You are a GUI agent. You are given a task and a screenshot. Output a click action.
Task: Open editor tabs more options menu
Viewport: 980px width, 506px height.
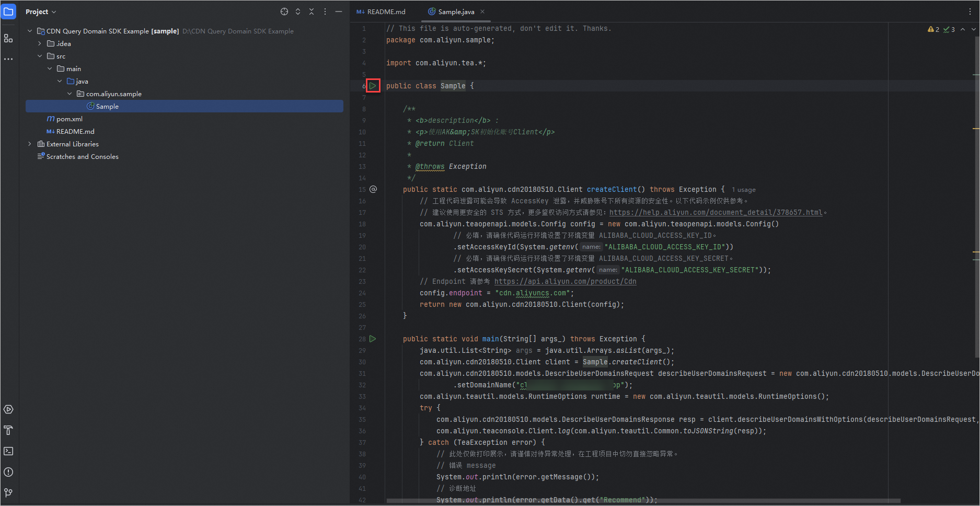pos(970,11)
